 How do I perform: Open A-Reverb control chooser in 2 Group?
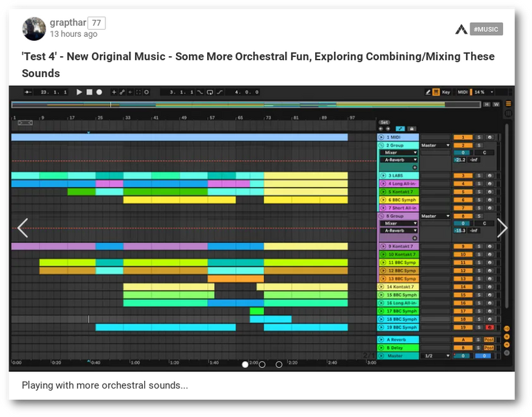[x=399, y=160]
